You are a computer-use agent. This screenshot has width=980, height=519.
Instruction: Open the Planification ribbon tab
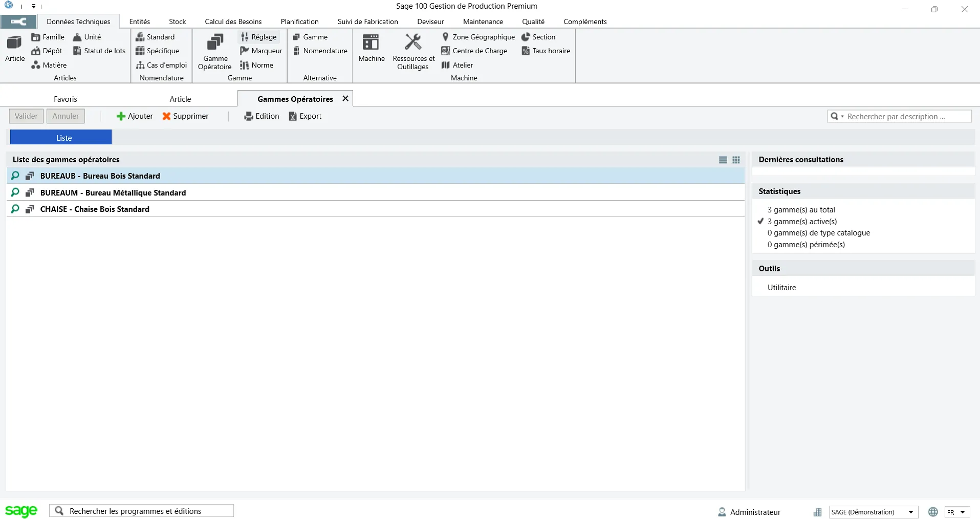[x=300, y=21]
